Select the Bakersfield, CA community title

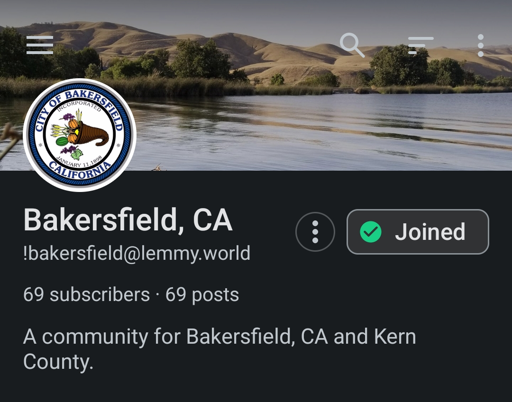click(128, 220)
